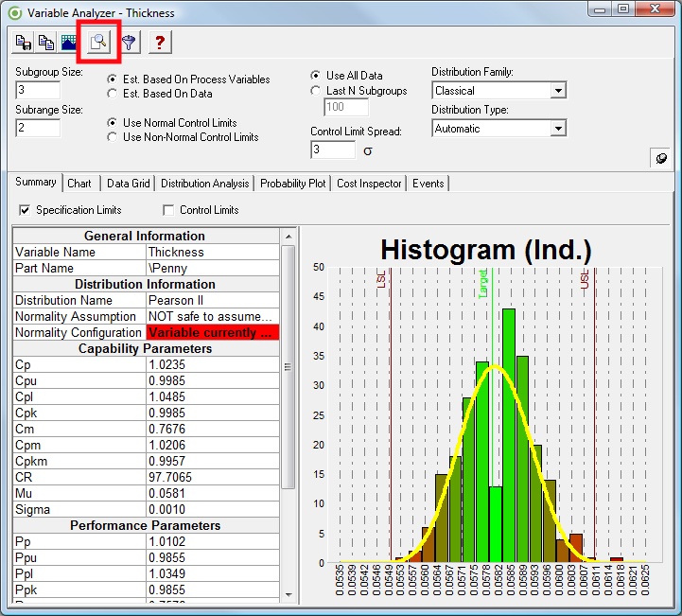
Task: Click the Histogram (Ind.) chart title
Action: [486, 250]
